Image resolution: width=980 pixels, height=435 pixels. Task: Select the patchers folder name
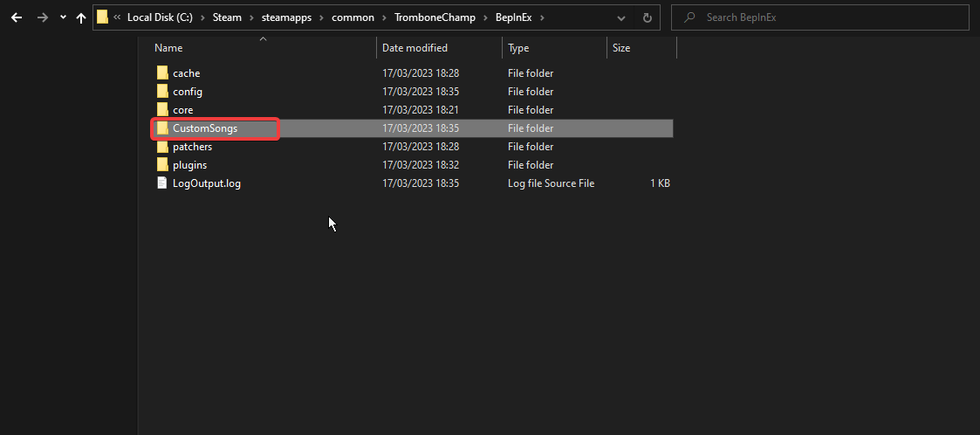pyautogui.click(x=192, y=147)
